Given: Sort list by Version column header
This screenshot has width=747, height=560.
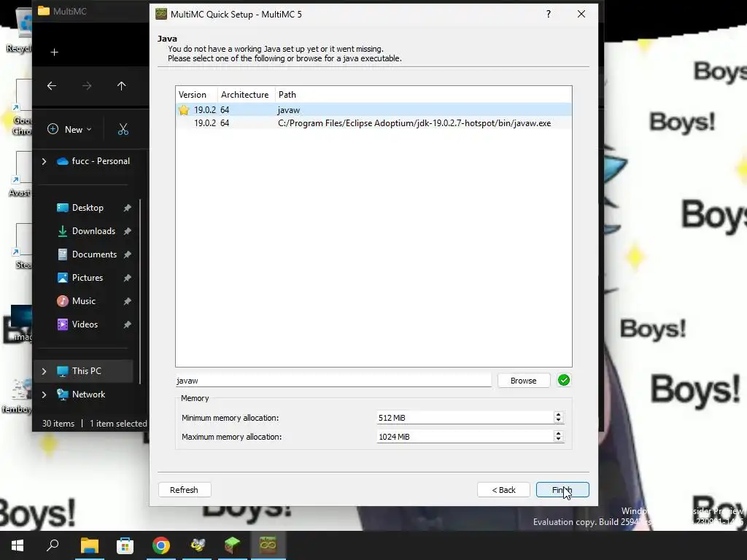Looking at the screenshot, I should coord(196,94).
